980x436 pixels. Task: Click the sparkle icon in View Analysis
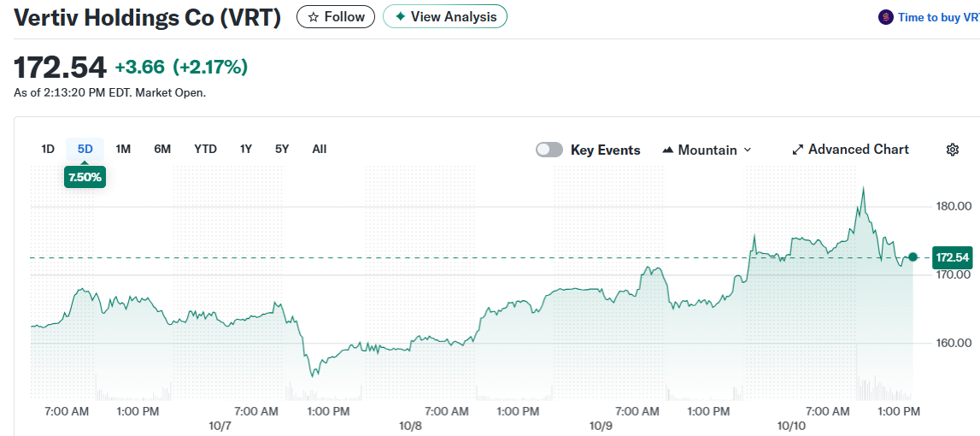pos(400,17)
